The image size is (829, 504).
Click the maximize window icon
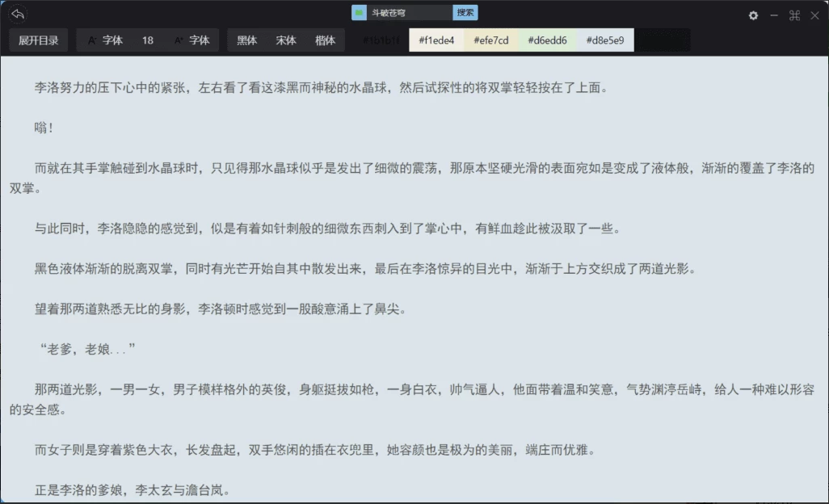pyautogui.click(x=794, y=15)
